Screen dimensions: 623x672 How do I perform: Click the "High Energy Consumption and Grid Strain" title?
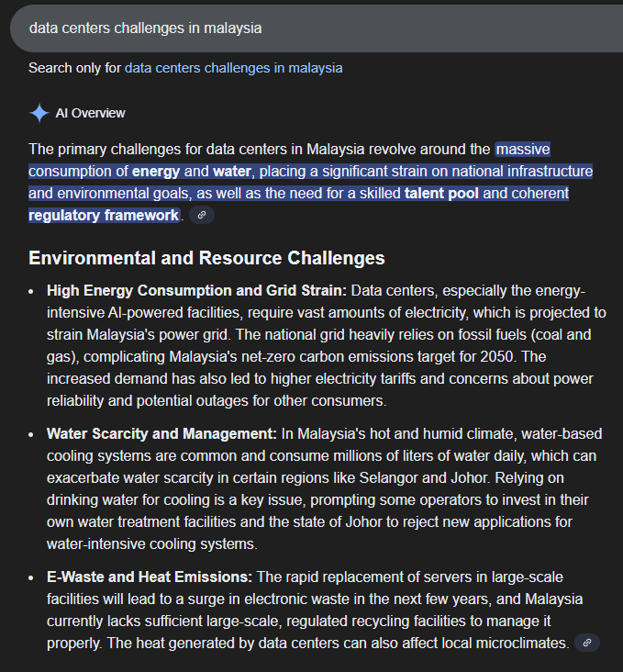(x=196, y=290)
